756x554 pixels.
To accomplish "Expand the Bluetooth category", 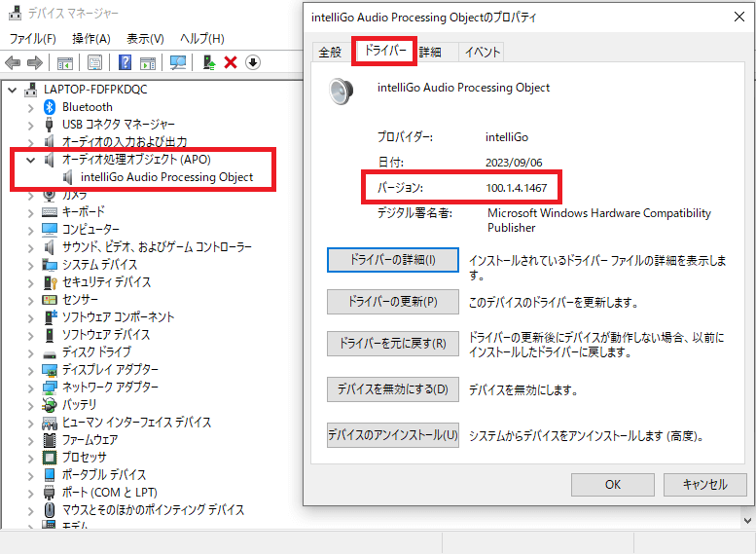I will pyautogui.click(x=31, y=108).
